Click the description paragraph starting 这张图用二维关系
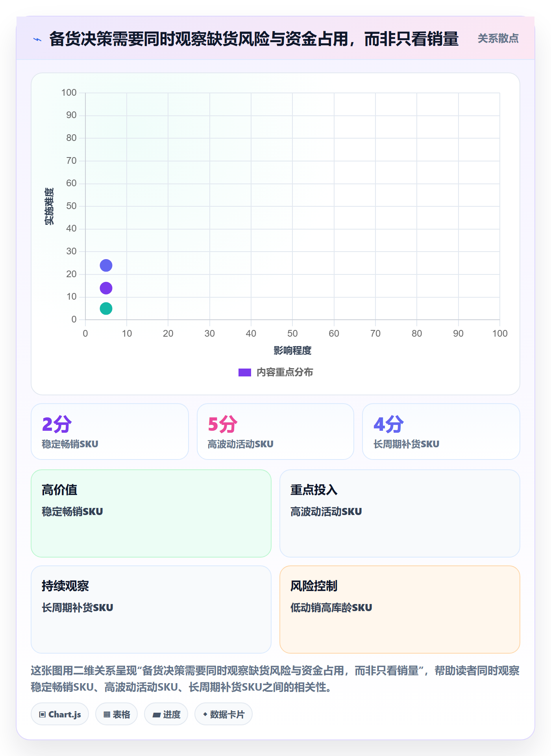The width and height of the screenshot is (551, 756). click(275, 679)
